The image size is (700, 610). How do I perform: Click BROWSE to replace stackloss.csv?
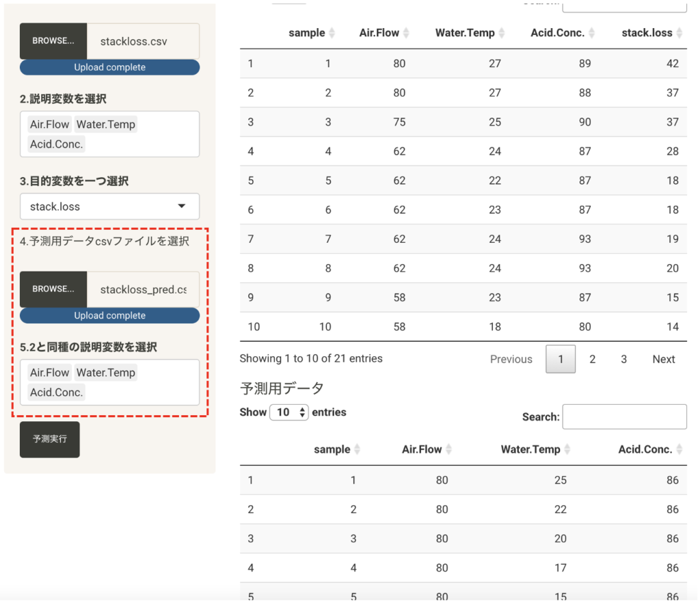[53, 40]
